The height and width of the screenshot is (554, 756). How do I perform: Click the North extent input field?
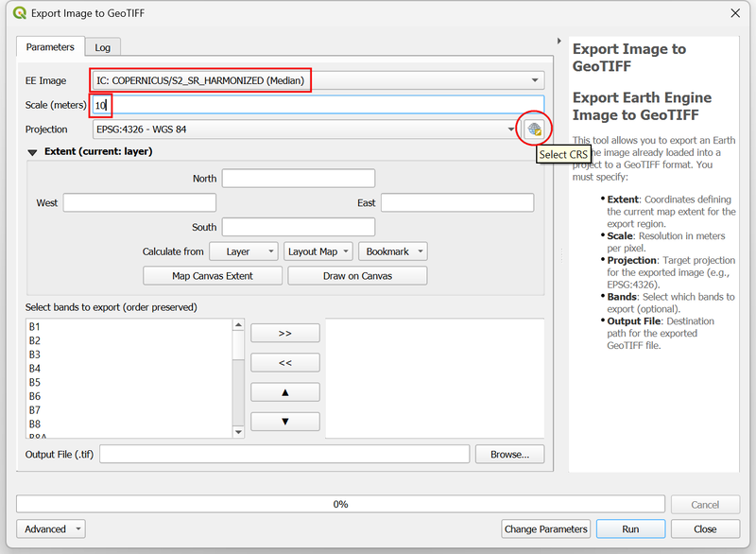click(298, 179)
